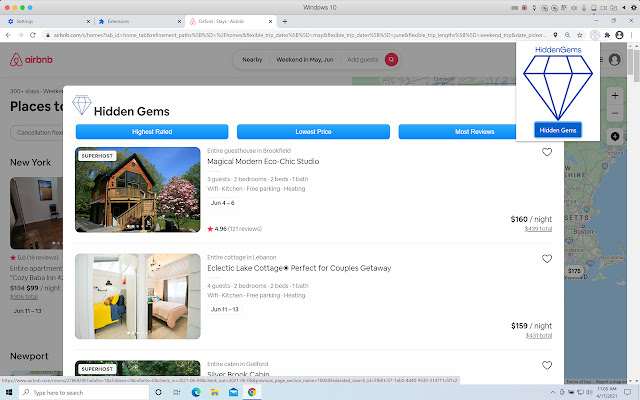Bookmark this page with star icon
This screenshot has width=640, height=400.
(579, 35)
